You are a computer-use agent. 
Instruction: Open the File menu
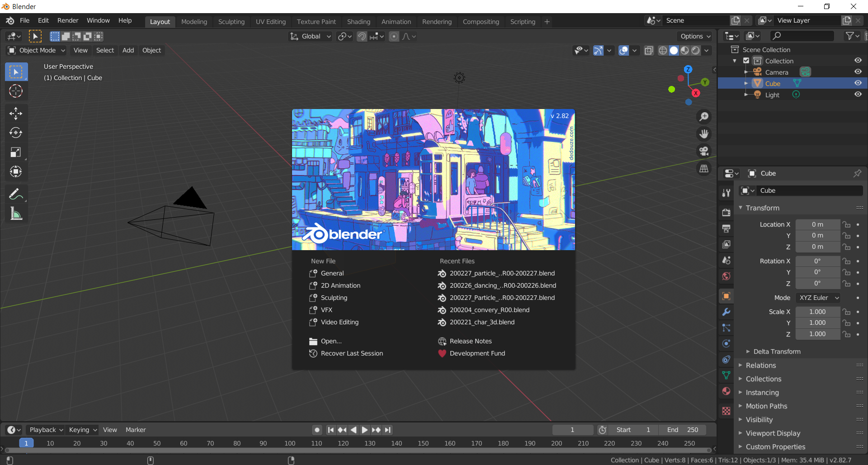25,21
